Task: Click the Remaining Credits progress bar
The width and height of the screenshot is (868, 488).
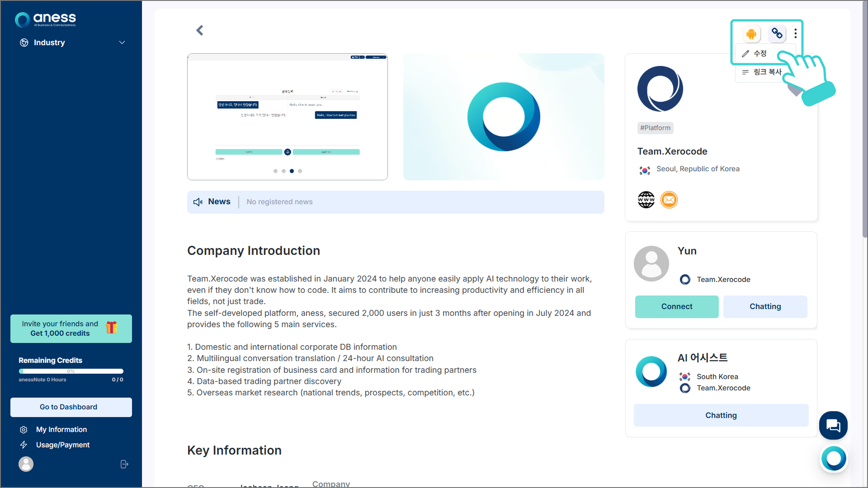Action: (71, 371)
